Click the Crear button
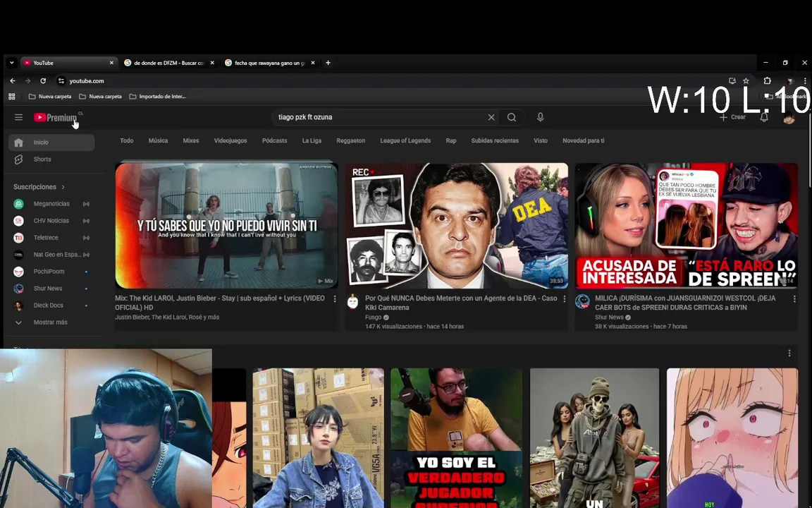This screenshot has height=508, width=812. pos(733,117)
